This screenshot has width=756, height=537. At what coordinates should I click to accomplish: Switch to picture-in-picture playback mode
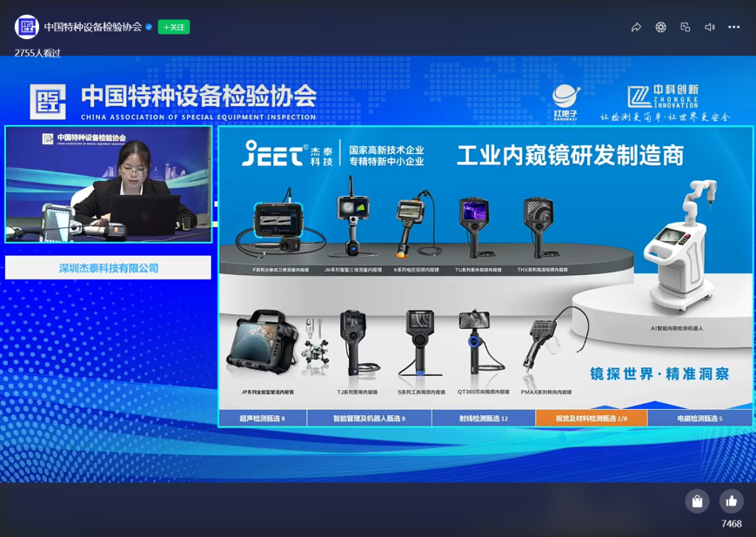point(686,27)
